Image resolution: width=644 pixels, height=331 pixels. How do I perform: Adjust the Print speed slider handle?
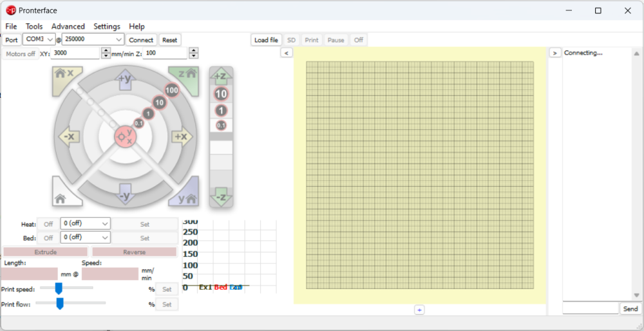[x=58, y=288]
